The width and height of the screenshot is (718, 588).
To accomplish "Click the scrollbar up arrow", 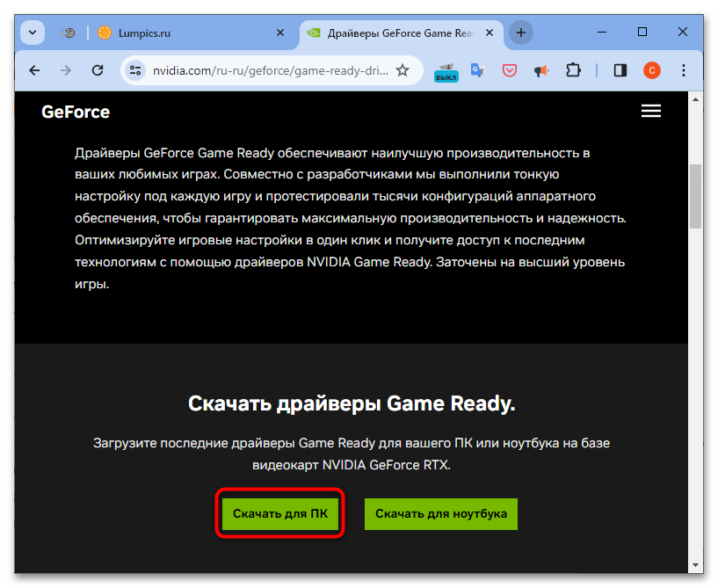I will 695,99.
